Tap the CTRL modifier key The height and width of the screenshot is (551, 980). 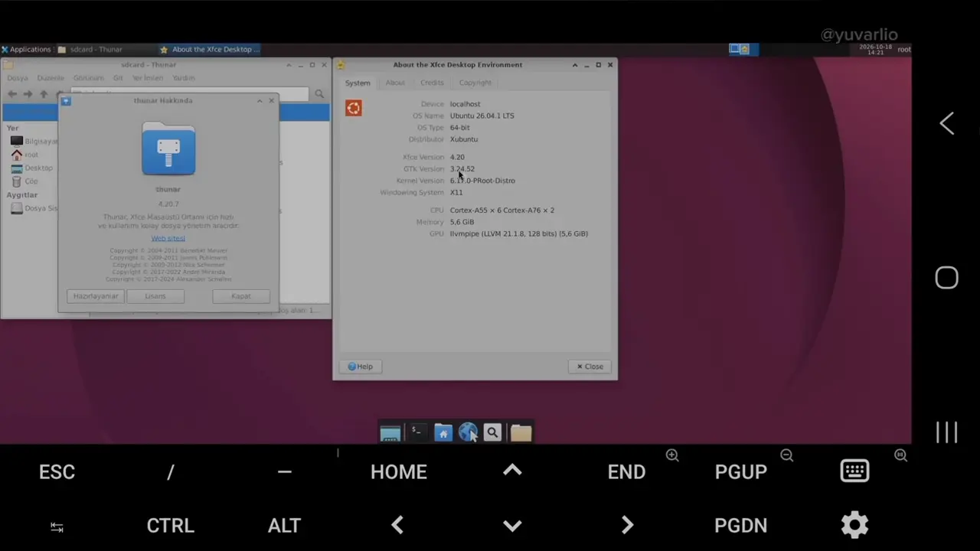click(x=170, y=525)
